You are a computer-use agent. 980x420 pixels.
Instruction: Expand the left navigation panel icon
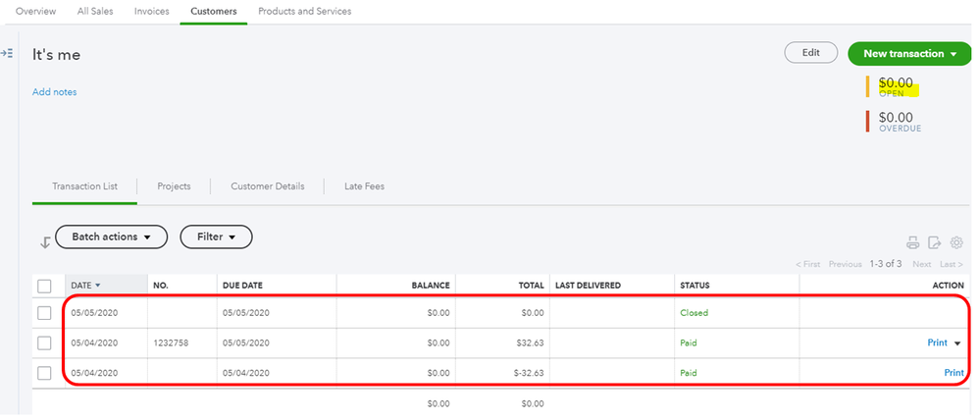coord(7,53)
